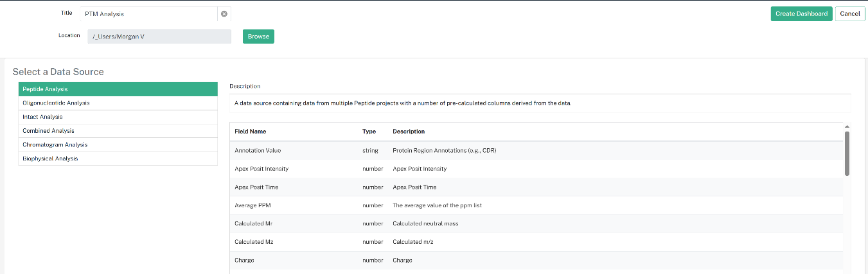Browse for a dashboard location
Viewport: 868px width, 274px height.
tap(258, 37)
